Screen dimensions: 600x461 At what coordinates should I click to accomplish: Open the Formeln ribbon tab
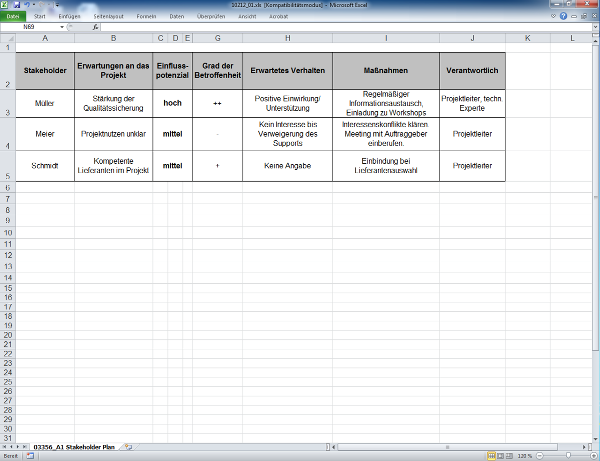[148, 17]
